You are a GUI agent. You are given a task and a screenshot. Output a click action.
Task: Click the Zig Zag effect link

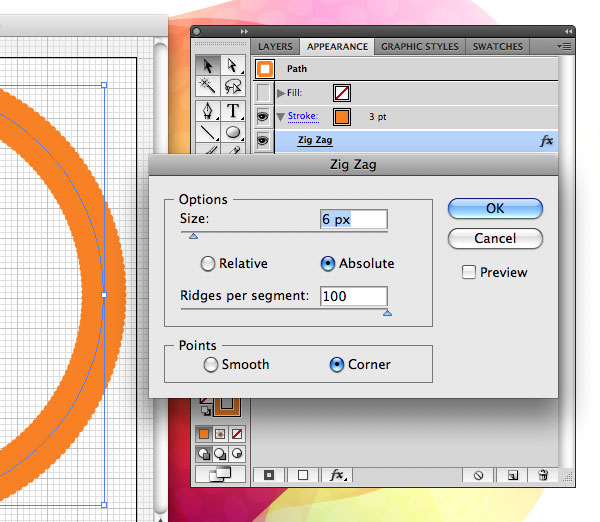(315, 140)
